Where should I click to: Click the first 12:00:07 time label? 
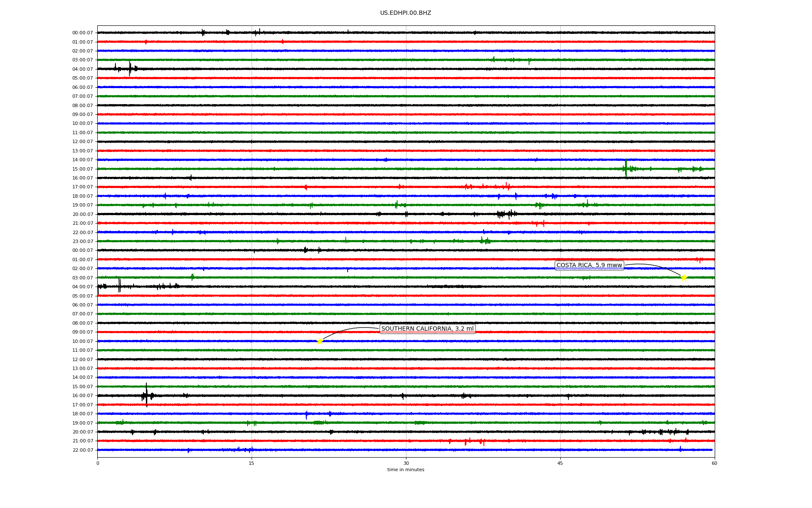click(82, 142)
